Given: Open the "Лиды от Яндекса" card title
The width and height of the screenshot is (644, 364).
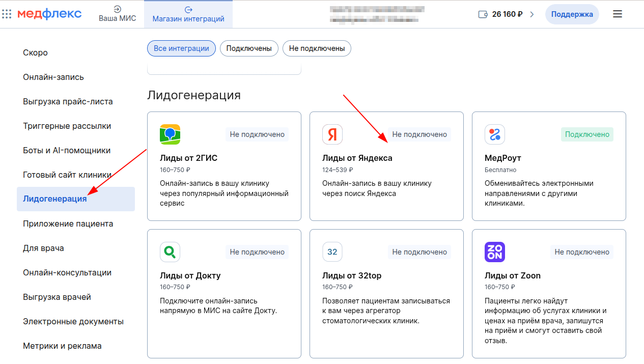Looking at the screenshot, I should pyautogui.click(x=357, y=158).
